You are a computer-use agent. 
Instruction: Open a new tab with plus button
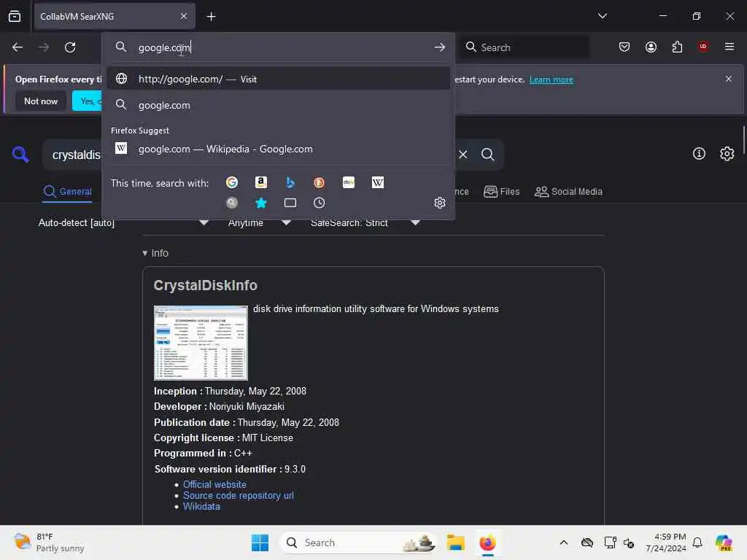[211, 17]
